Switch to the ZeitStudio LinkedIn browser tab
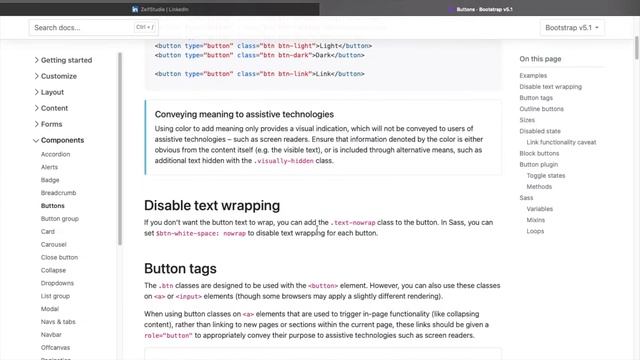The height and width of the screenshot is (360, 640). point(160,9)
